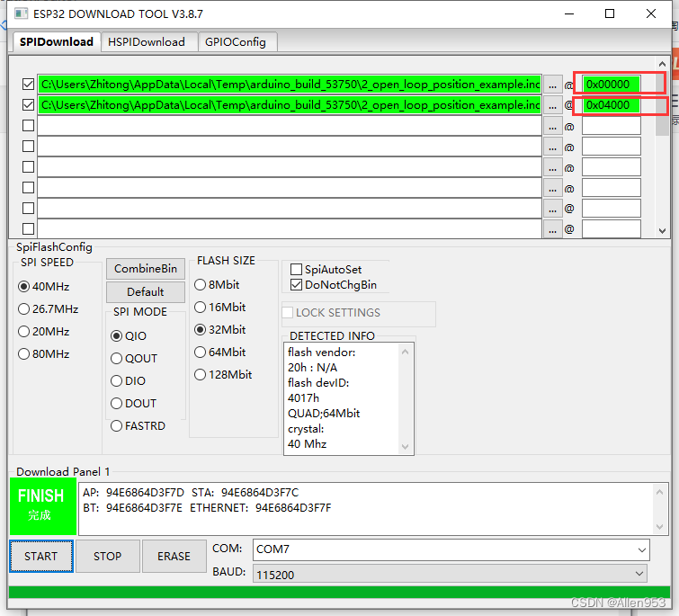Click the second file path field
The image size is (679, 616).
pyautogui.click(x=290, y=104)
